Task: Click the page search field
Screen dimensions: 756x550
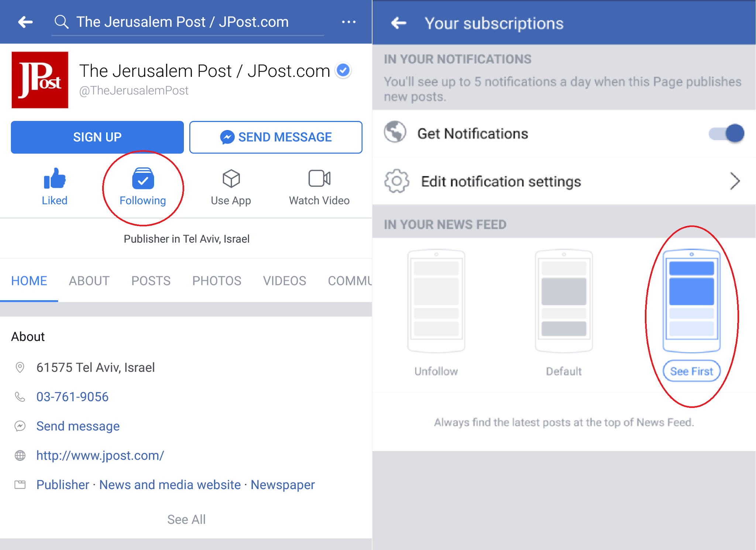Action: pos(188,22)
